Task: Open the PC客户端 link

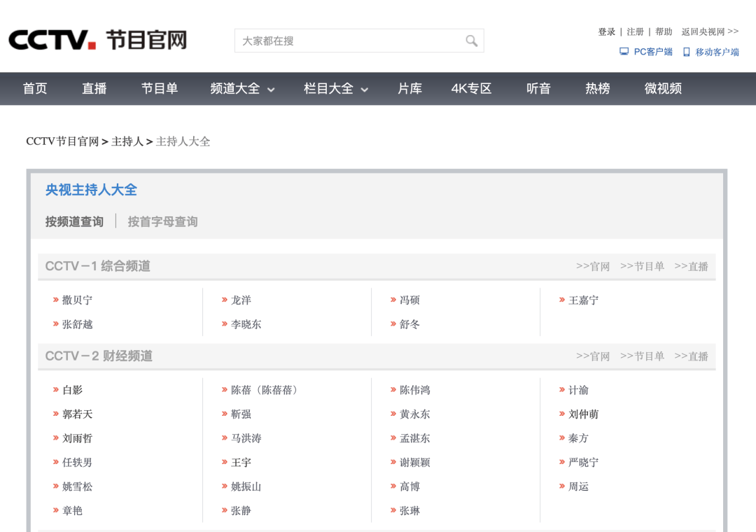Action: coord(645,52)
